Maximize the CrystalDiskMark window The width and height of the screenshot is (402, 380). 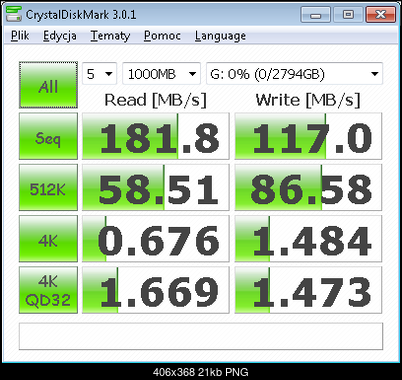[348, 15]
